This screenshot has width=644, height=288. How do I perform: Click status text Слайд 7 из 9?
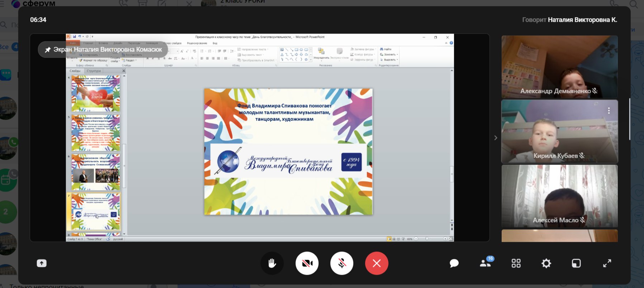[x=75, y=239]
